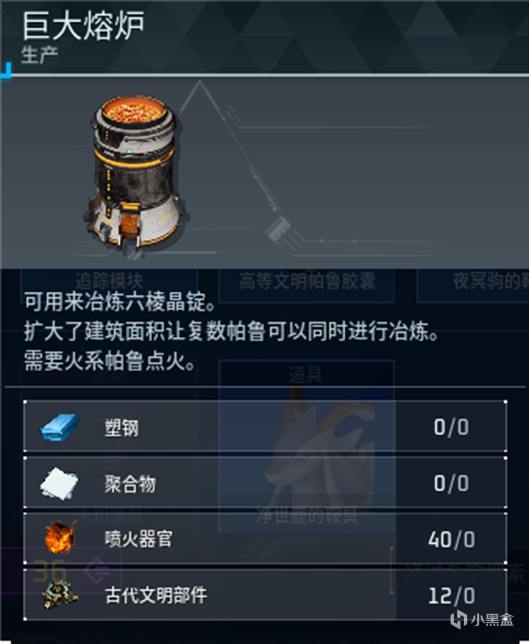Click the 喷火器官 flame icon
The image size is (529, 644).
click(x=60, y=537)
